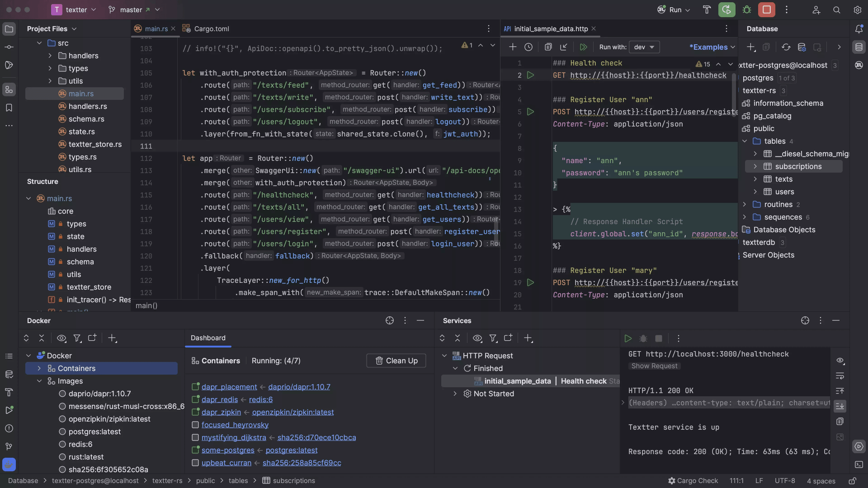Open the IDE settings gear
The width and height of the screenshot is (868, 488).
(858, 9)
